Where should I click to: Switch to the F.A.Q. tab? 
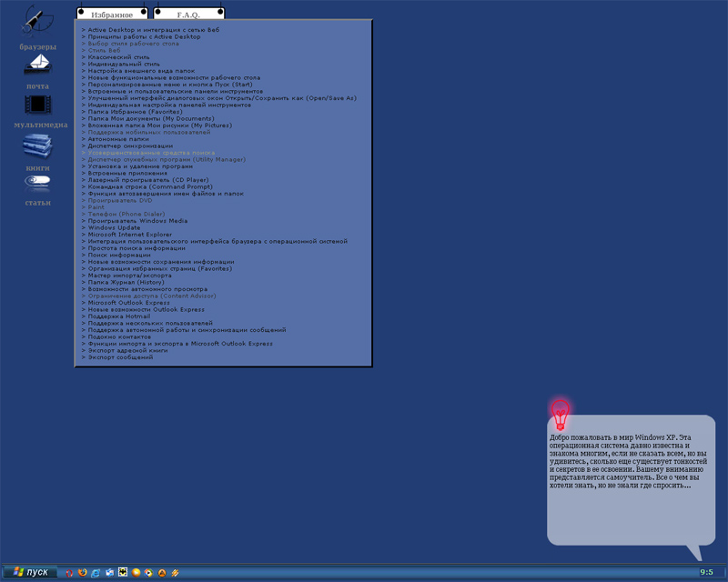pos(188,15)
